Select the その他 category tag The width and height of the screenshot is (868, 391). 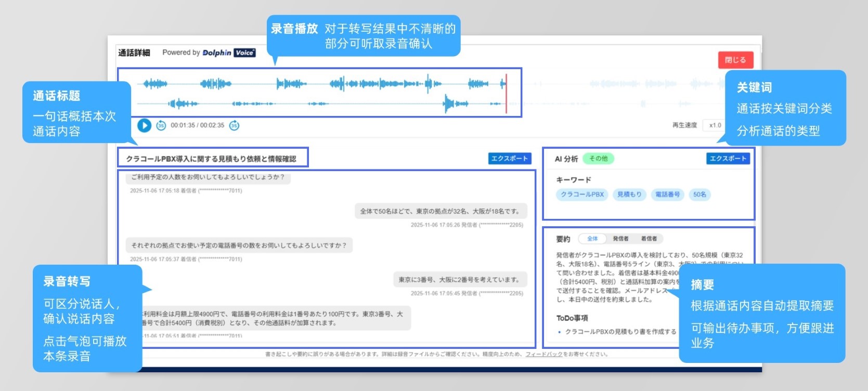599,159
